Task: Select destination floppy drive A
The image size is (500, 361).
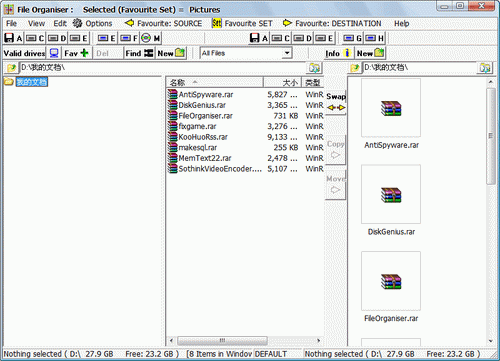Action: tap(259, 38)
